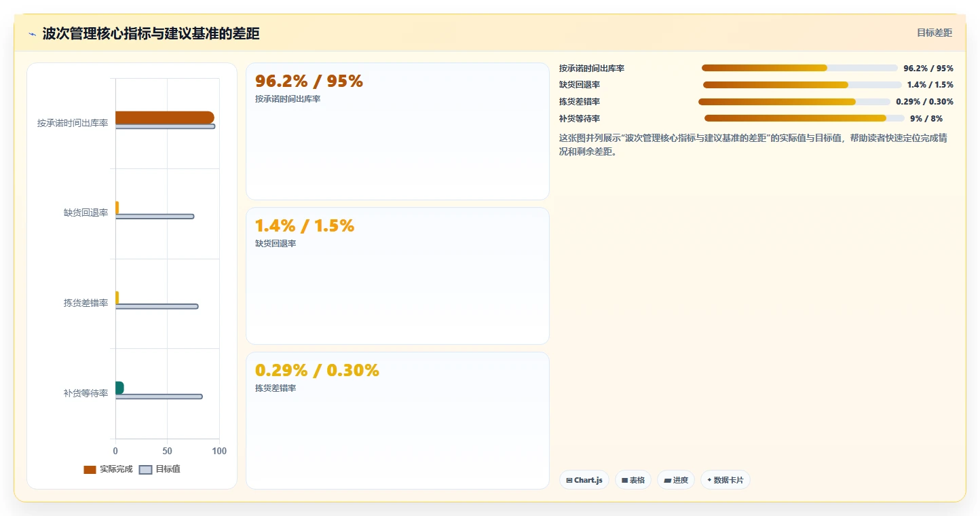Click the progress value 9% / 8%
This screenshot has height=516, width=980.
[x=926, y=119]
